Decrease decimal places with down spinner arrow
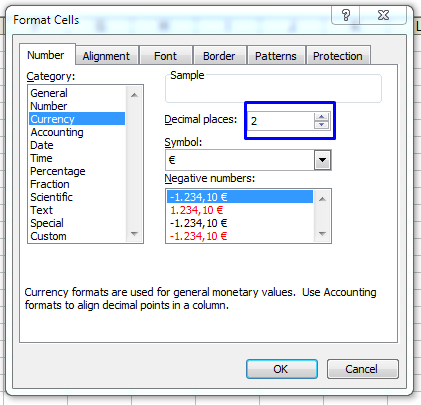 (321, 125)
